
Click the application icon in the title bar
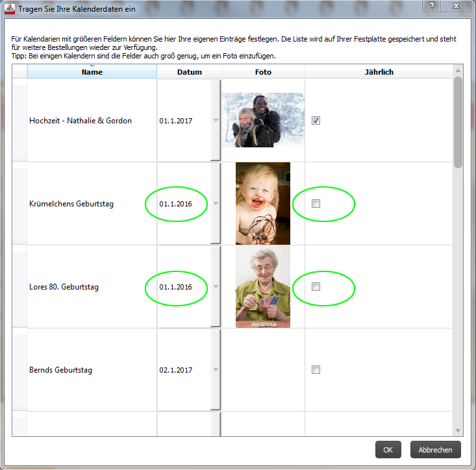10,9
